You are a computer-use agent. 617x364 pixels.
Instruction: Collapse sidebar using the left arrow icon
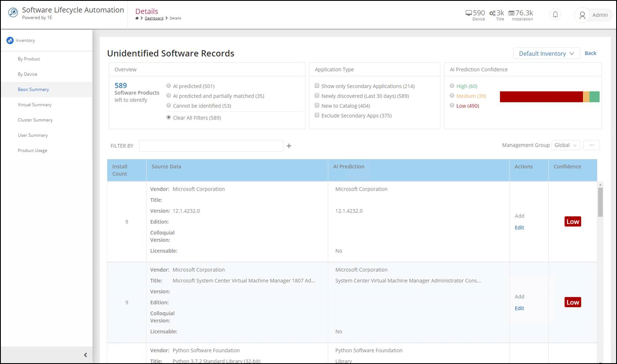[x=85, y=355]
